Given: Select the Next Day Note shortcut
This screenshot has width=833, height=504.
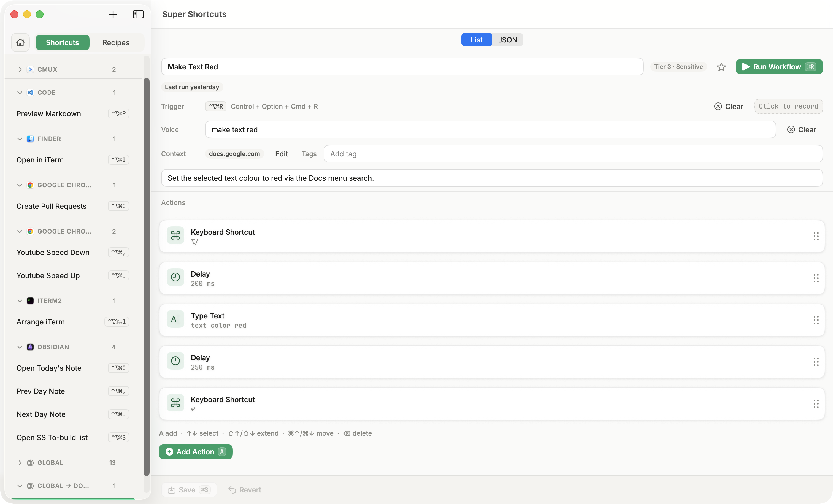Looking at the screenshot, I should coord(73,414).
